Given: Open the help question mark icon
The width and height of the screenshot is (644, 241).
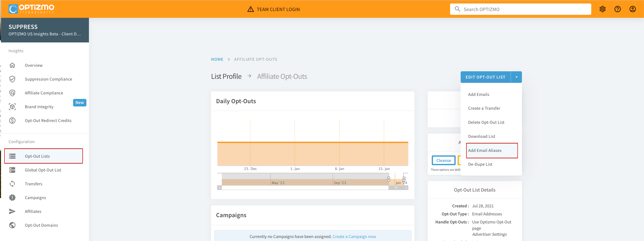Looking at the screenshot, I should (618, 9).
